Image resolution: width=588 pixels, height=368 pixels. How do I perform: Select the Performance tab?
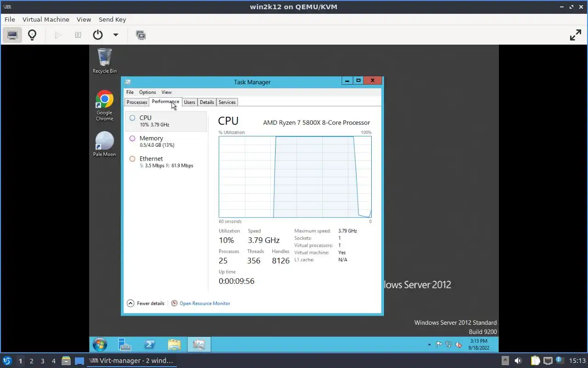[165, 102]
